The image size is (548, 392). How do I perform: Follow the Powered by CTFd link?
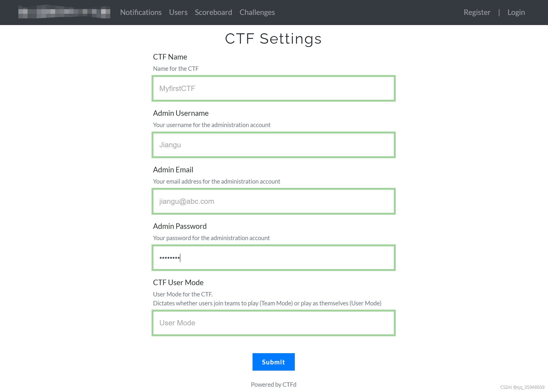point(273,384)
